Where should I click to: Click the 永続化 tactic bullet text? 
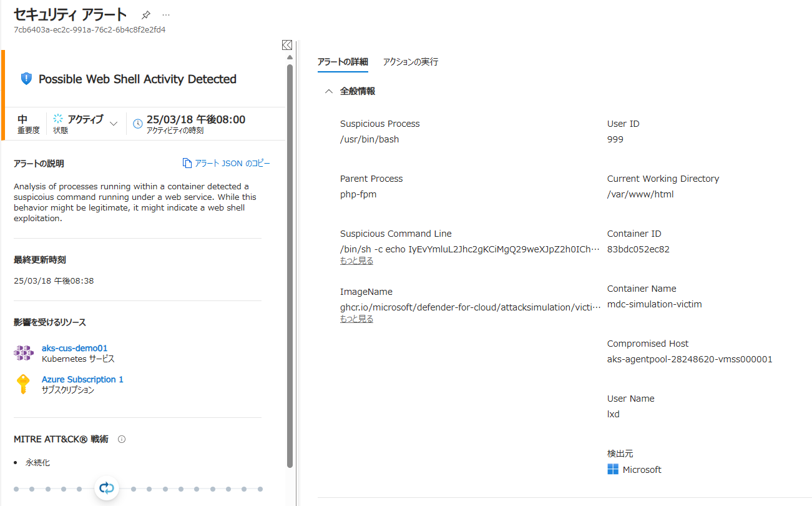37,463
